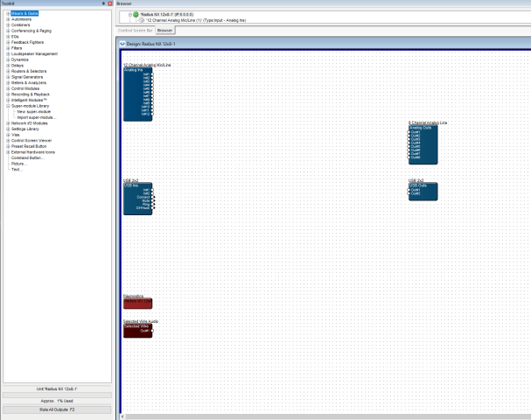
Task: Switch to the Control Screen Bar tab
Action: coord(136,30)
